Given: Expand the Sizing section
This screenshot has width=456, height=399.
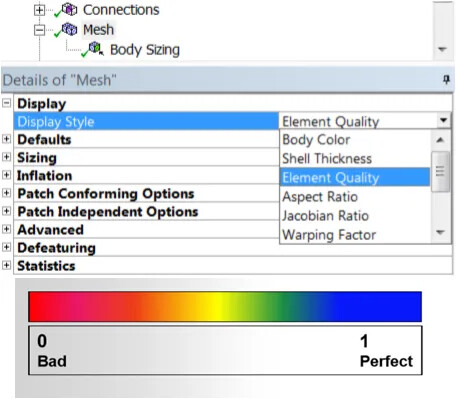Looking at the screenshot, I should click(x=6, y=157).
